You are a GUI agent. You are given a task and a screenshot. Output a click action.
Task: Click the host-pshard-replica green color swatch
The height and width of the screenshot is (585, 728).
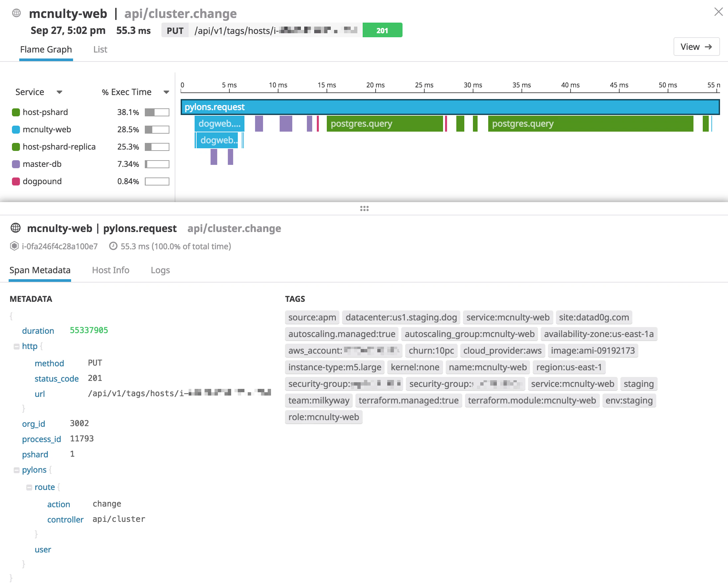[x=16, y=147]
